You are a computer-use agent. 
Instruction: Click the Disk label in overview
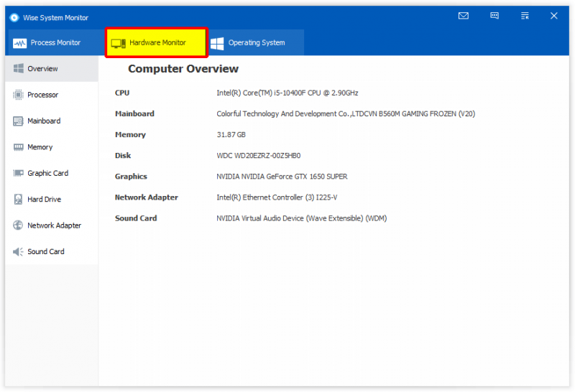[123, 156]
